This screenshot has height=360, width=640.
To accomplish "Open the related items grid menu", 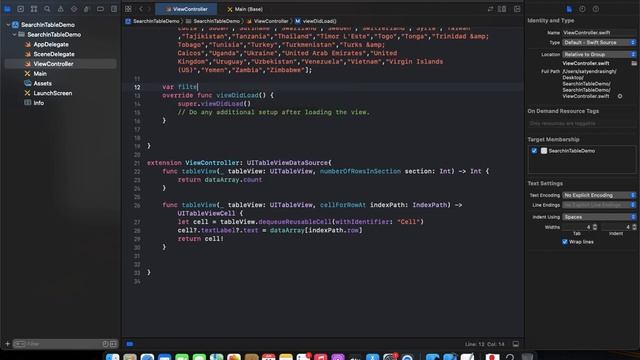I will click(128, 9).
